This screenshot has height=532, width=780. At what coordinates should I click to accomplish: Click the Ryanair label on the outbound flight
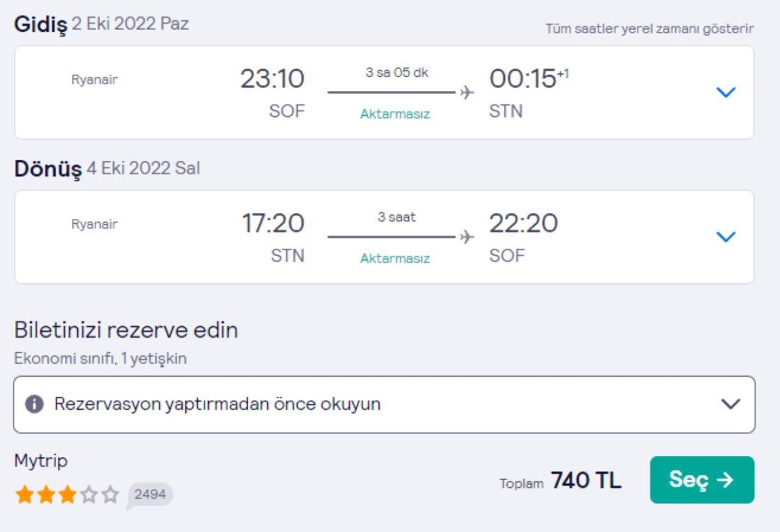coord(94,81)
